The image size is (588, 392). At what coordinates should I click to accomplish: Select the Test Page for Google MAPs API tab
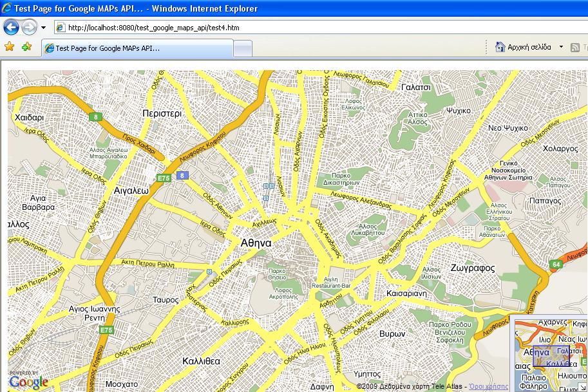coord(137,48)
